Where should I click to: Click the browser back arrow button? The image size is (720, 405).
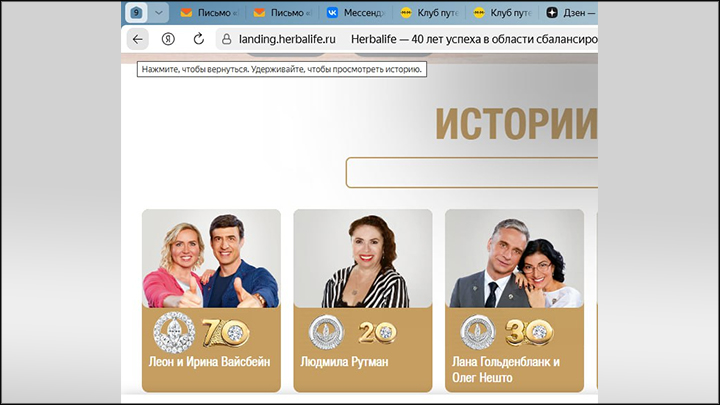pos(138,39)
